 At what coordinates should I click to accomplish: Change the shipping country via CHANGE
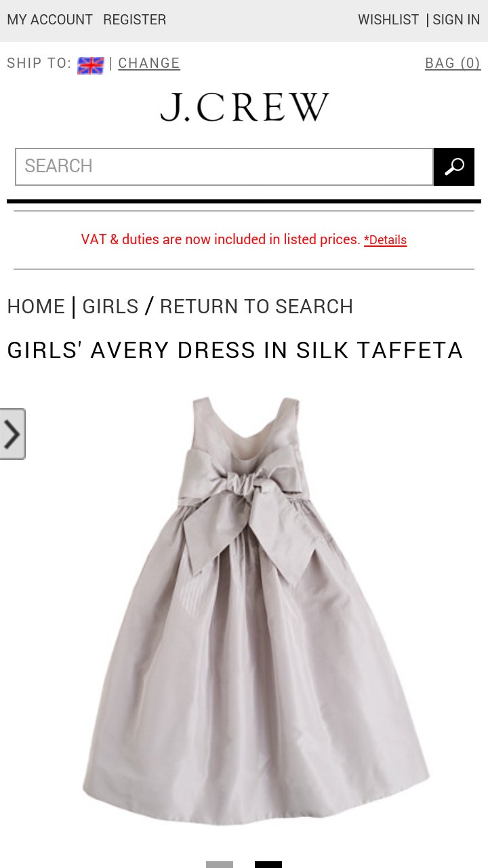pyautogui.click(x=149, y=63)
